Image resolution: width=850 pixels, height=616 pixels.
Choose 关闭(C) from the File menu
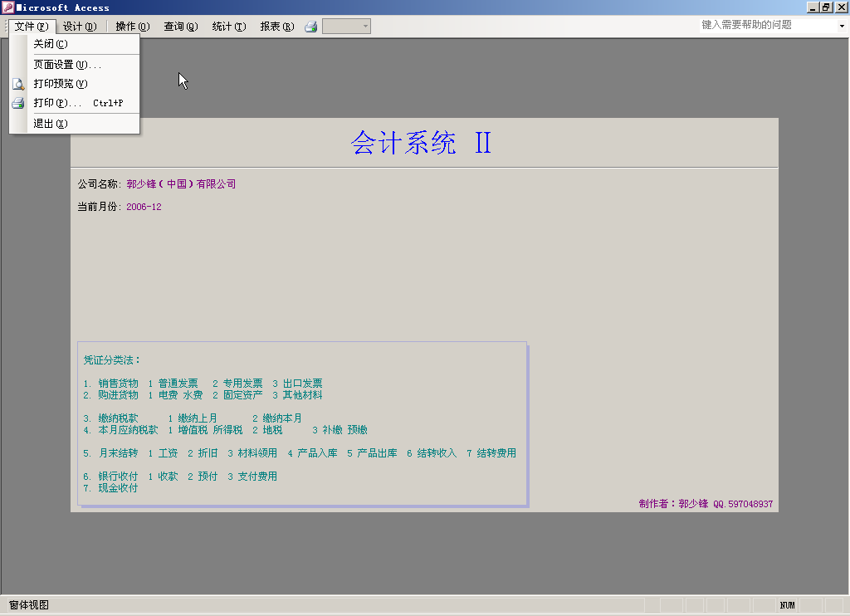pos(50,44)
